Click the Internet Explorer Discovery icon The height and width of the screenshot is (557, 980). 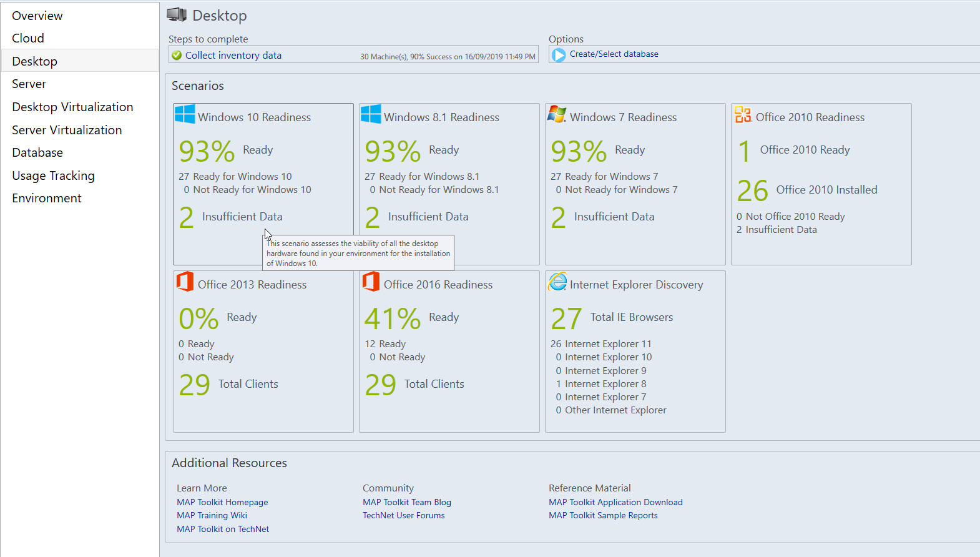pyautogui.click(x=557, y=282)
